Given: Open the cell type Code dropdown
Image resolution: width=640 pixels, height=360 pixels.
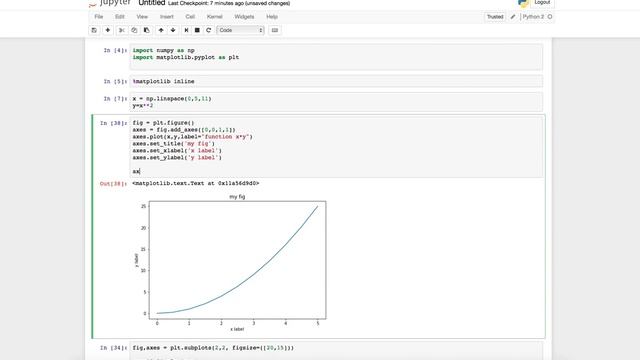Looking at the screenshot, I should coord(240,30).
